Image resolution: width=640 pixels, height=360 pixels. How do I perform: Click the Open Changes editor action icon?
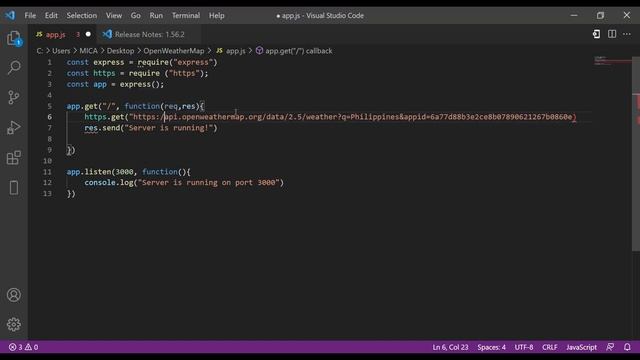pyautogui.click(x=596, y=34)
